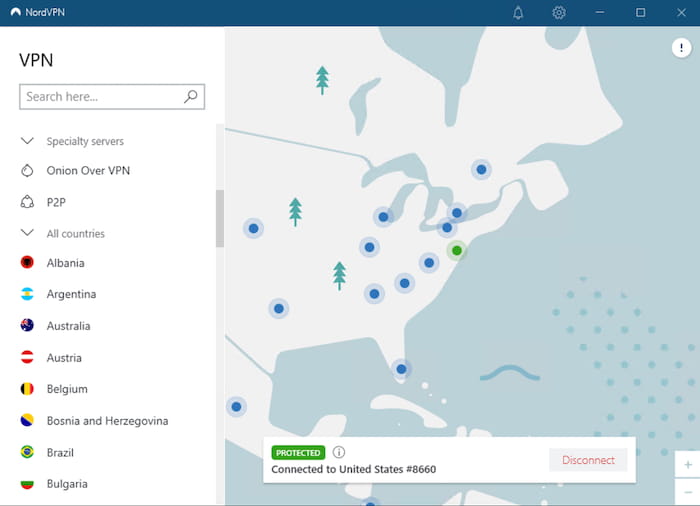Click the Brazil flag icon

tap(27, 452)
